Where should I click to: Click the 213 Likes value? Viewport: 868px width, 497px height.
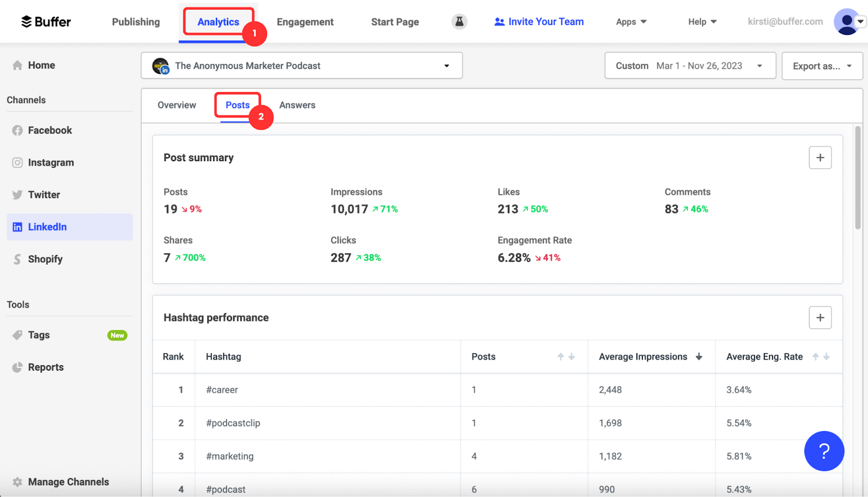point(508,209)
